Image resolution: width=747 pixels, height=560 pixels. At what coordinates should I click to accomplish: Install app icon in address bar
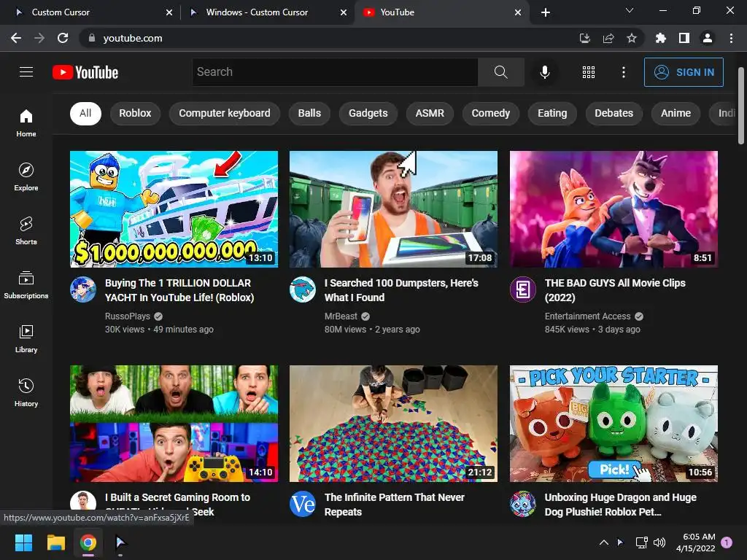click(584, 38)
